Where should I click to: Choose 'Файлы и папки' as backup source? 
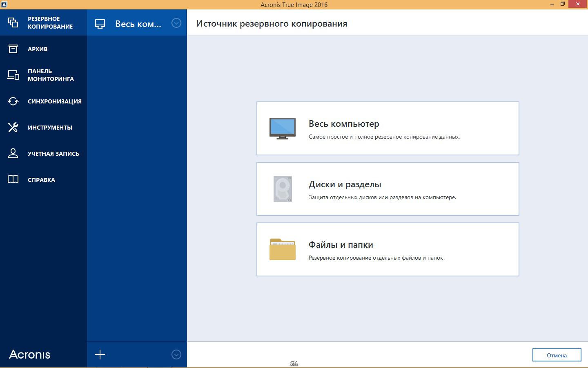point(388,249)
